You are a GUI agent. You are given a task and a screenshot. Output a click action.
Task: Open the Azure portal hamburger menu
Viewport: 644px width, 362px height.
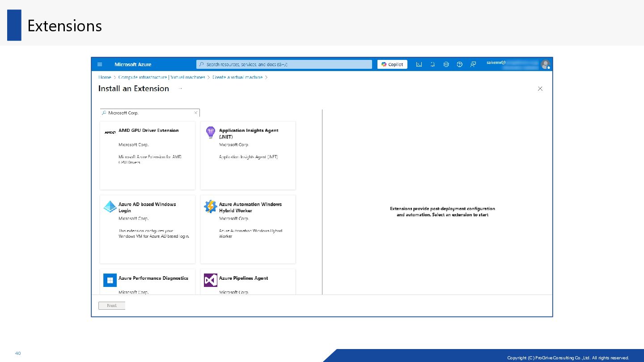pos(100,64)
